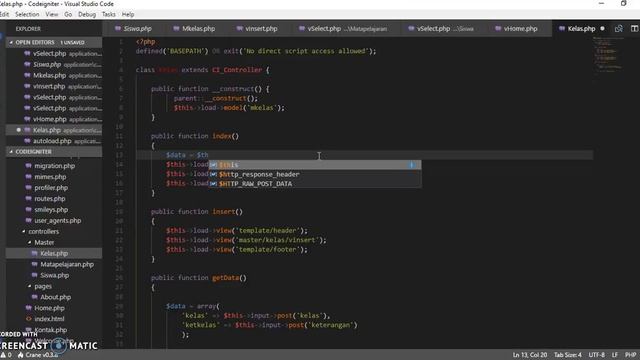Click the Open Changes icon in editor toolbar
Viewport: 640px width, 360px height.
(x=619, y=29)
